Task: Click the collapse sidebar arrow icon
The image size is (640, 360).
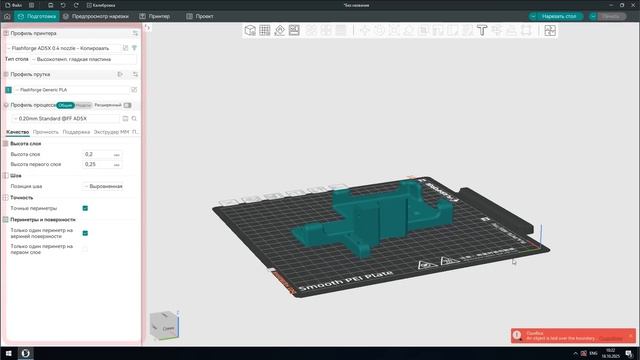Action: coord(147,27)
